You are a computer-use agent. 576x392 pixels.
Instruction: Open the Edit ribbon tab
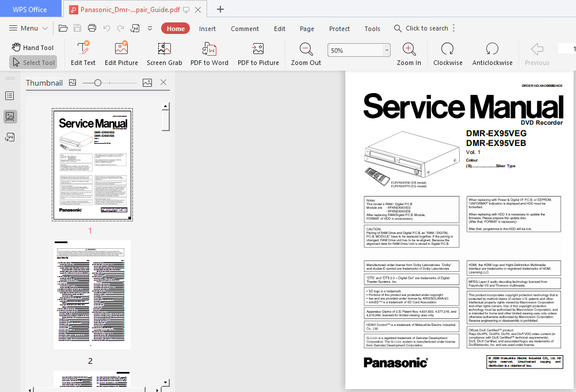[x=280, y=29]
